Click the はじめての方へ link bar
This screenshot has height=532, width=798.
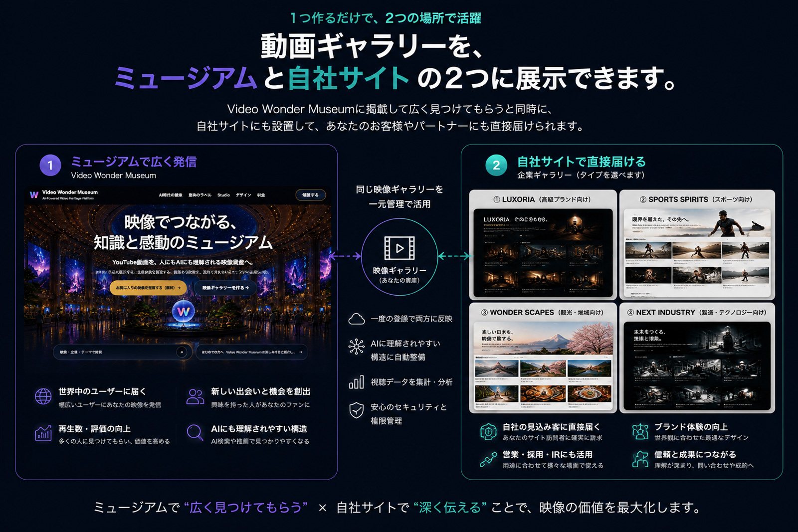pos(251,352)
